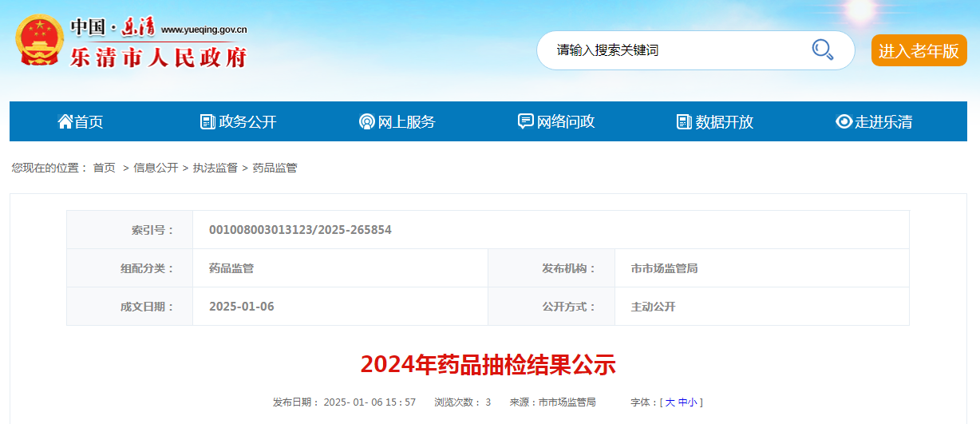Click the data icon beside 数据开放
980x424 pixels.
tap(684, 121)
